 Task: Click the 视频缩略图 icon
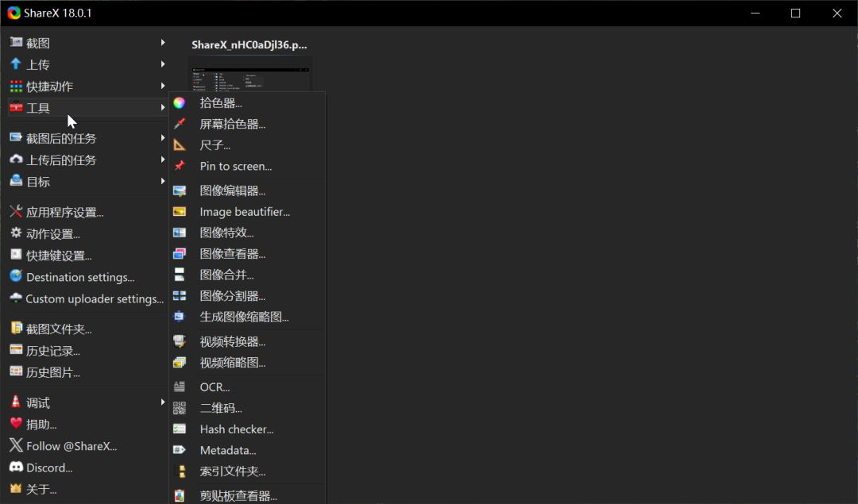pyautogui.click(x=180, y=363)
